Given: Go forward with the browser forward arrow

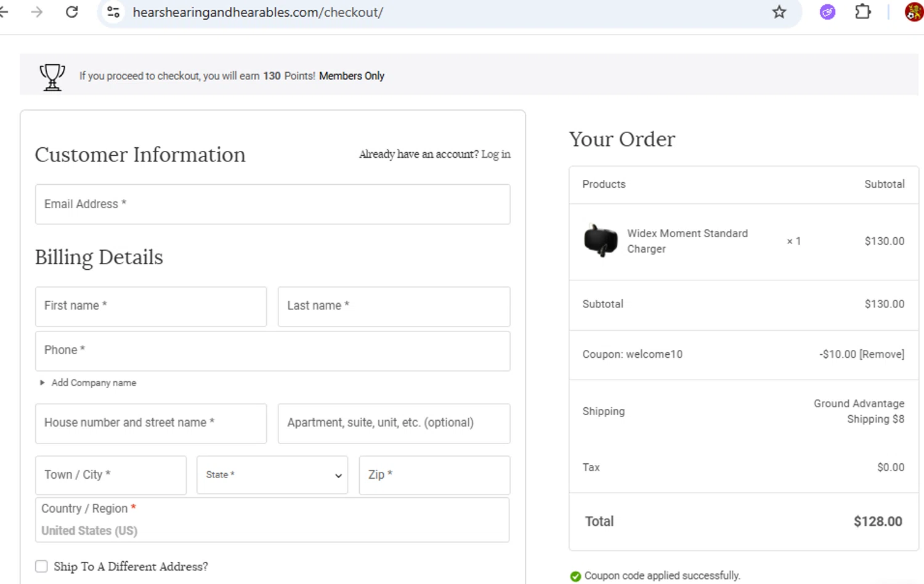Looking at the screenshot, I should coord(37,12).
